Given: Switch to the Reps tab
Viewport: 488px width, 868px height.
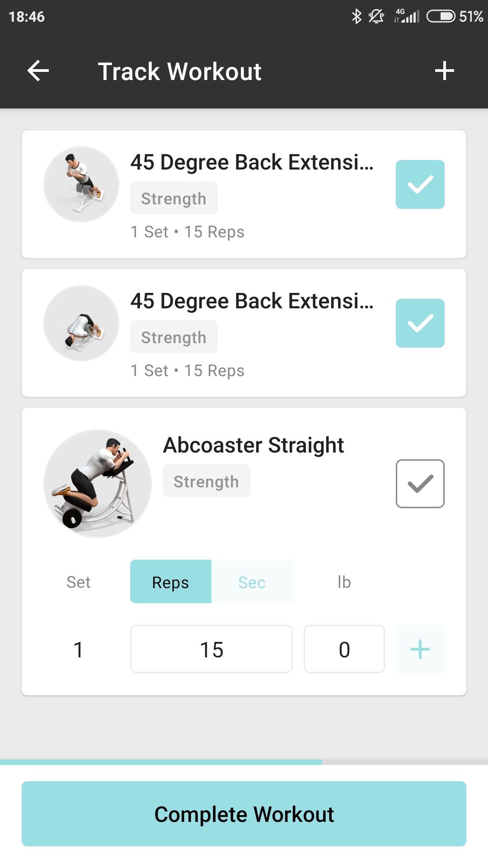Looking at the screenshot, I should tap(171, 582).
